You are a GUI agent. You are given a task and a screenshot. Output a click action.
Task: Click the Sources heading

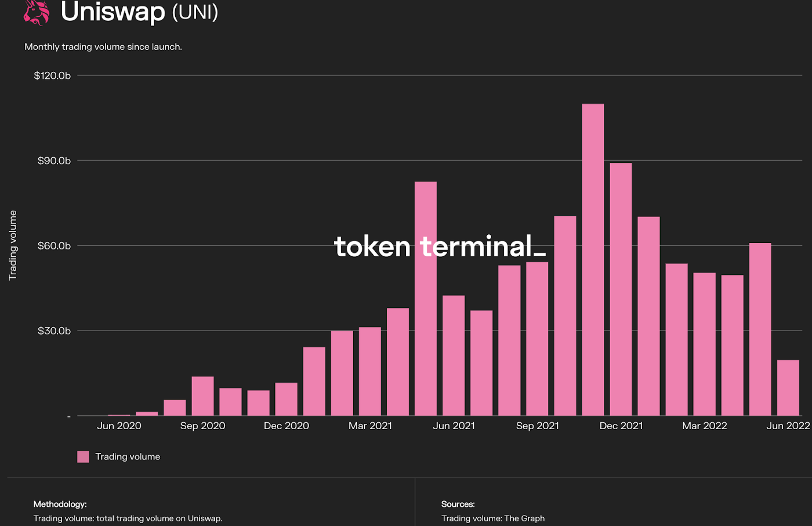click(x=458, y=505)
